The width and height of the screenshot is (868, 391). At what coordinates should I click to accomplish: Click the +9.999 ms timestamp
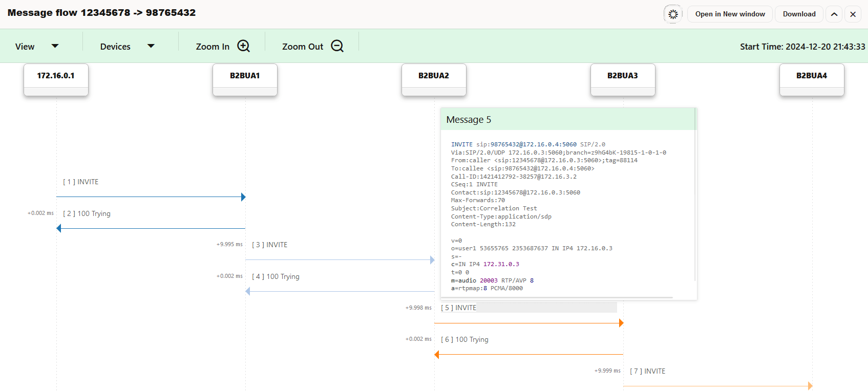607,371
